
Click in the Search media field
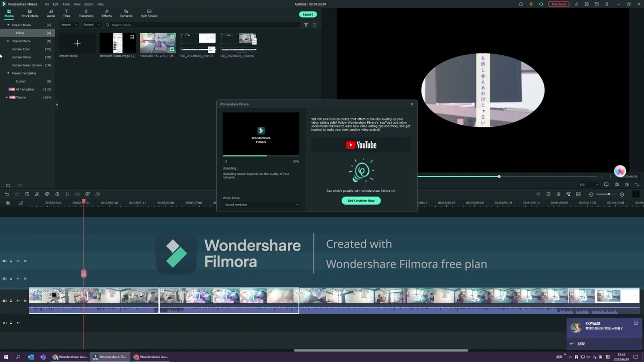[x=202, y=25]
